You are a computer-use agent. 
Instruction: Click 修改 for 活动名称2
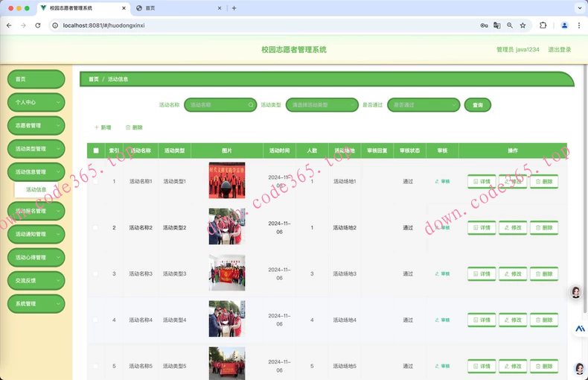coord(513,227)
